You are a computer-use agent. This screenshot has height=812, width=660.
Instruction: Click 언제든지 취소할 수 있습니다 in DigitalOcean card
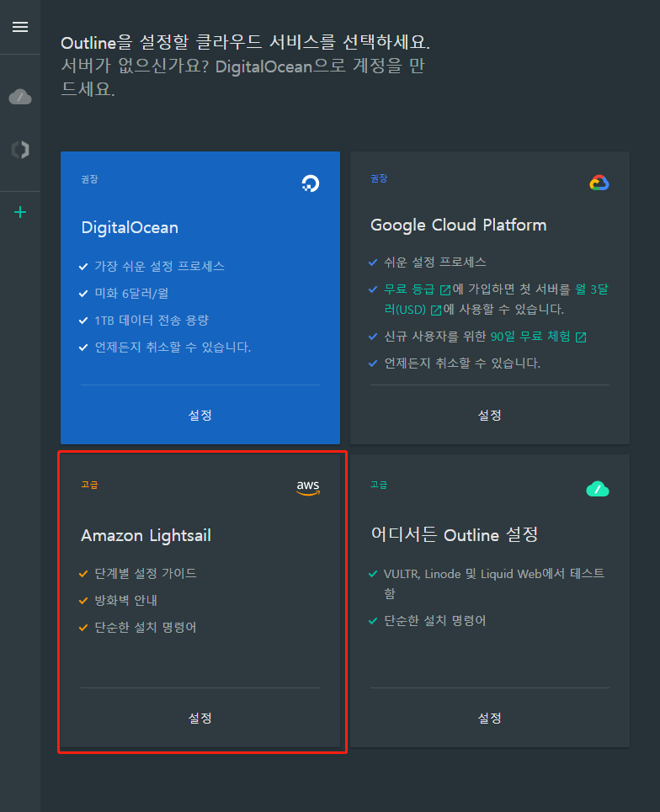tap(173, 347)
